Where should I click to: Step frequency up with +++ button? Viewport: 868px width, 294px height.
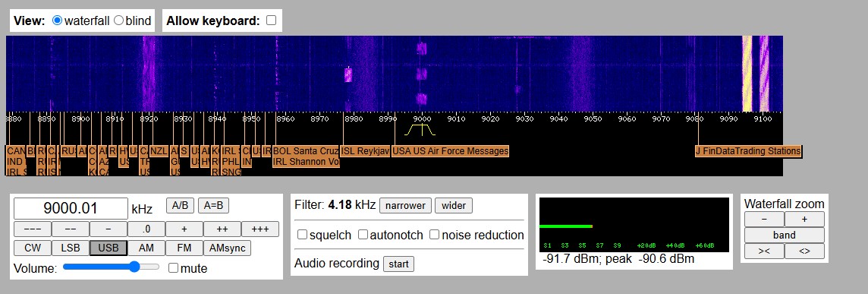(260, 229)
